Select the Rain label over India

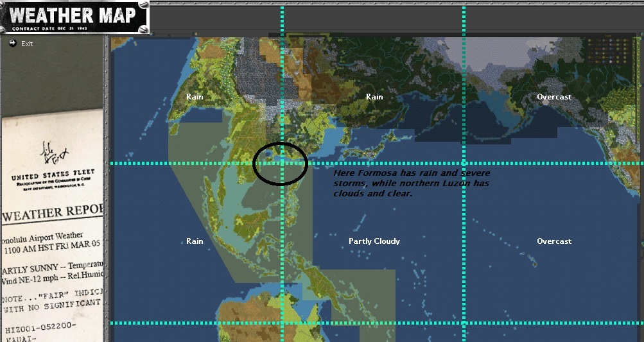pyautogui.click(x=195, y=97)
